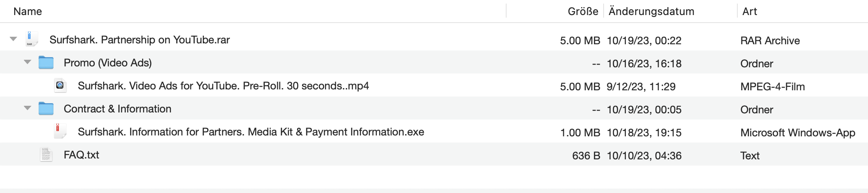Screen dimensions: 868x193
Task: Sort by the Name column header
Action: point(27,12)
